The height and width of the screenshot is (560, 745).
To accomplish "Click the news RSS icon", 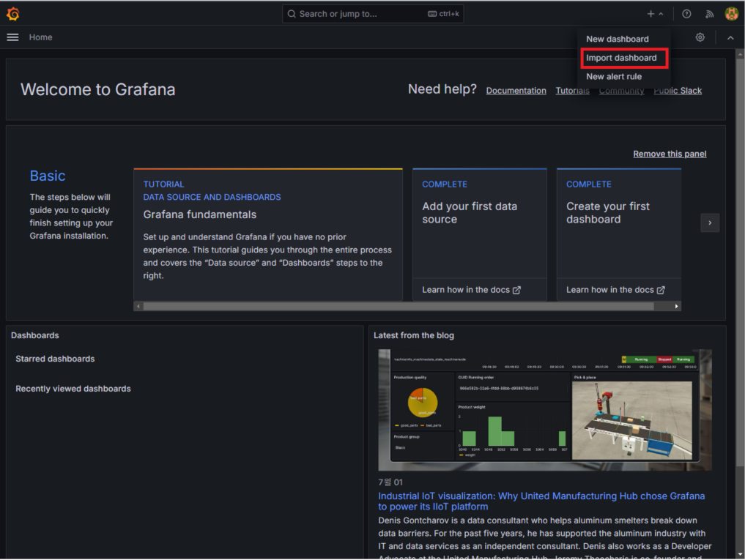I will point(708,13).
